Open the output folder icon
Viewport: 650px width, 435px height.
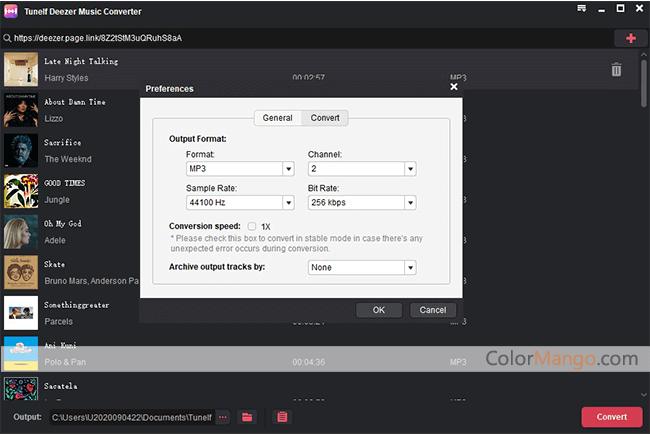pyautogui.click(x=247, y=417)
